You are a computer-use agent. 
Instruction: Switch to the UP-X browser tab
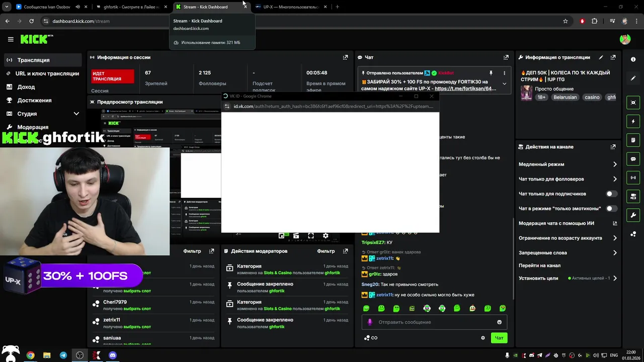click(291, 7)
